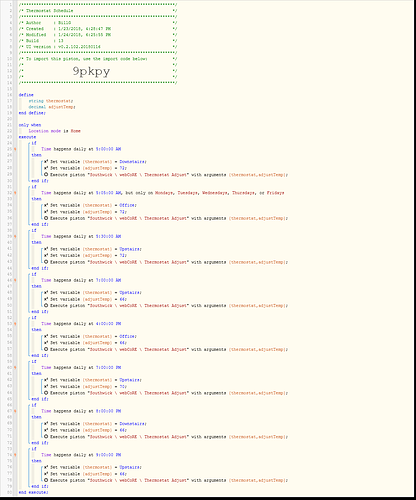Click the trigger marker on the 9:00:00 PM line

pyautogui.click(x=15, y=455)
